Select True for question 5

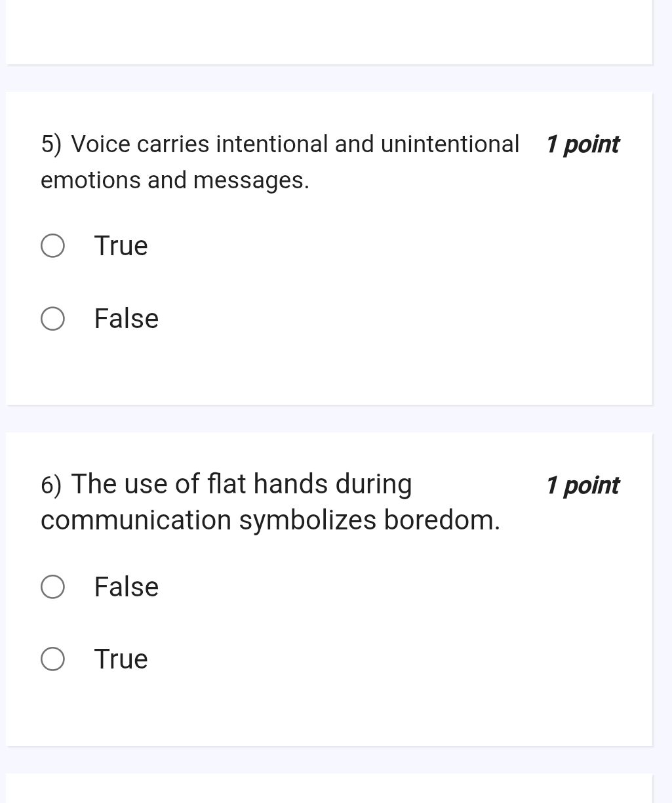click(x=52, y=245)
